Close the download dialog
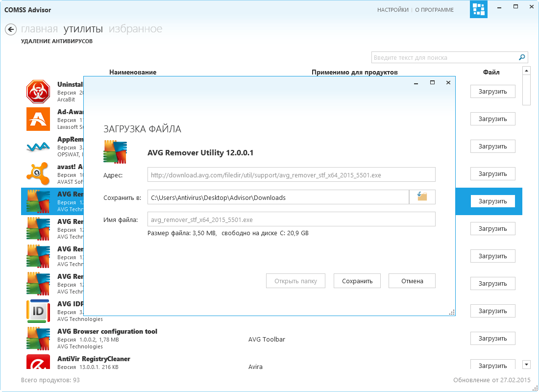The height and width of the screenshot is (392, 539). (x=448, y=82)
